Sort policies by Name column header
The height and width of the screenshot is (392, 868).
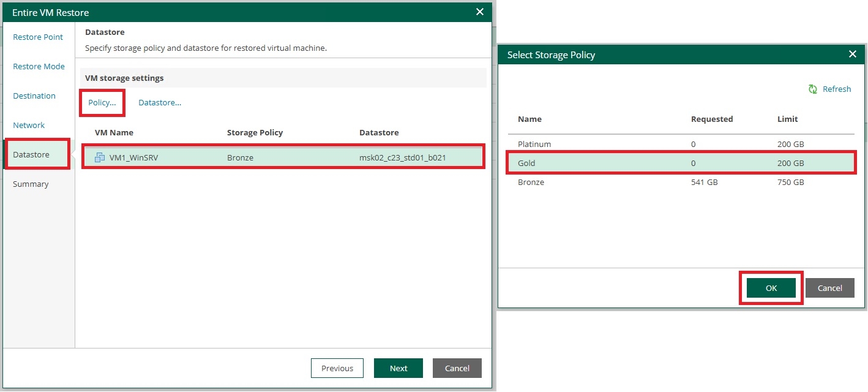(x=529, y=119)
